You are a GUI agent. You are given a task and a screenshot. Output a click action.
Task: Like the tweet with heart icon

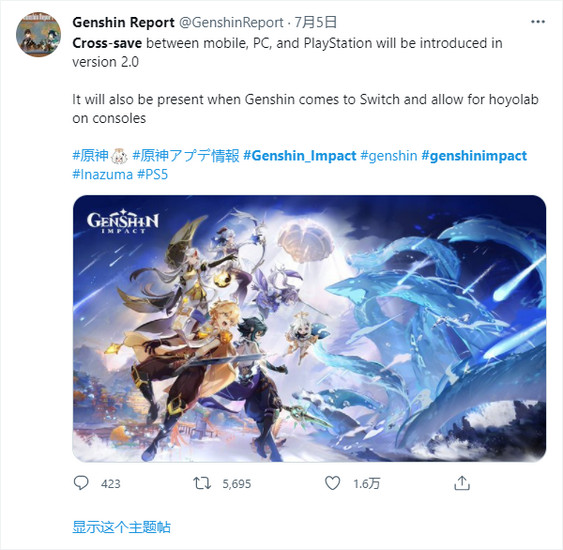[x=332, y=483]
